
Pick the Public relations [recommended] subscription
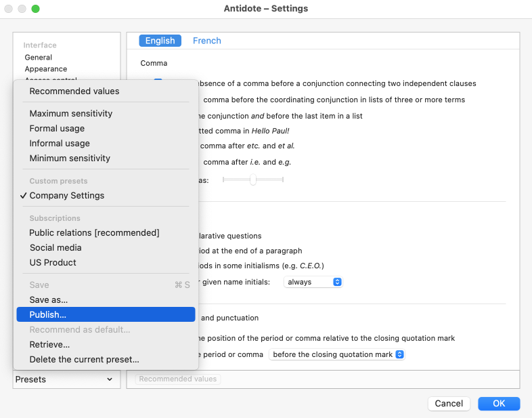(94, 232)
